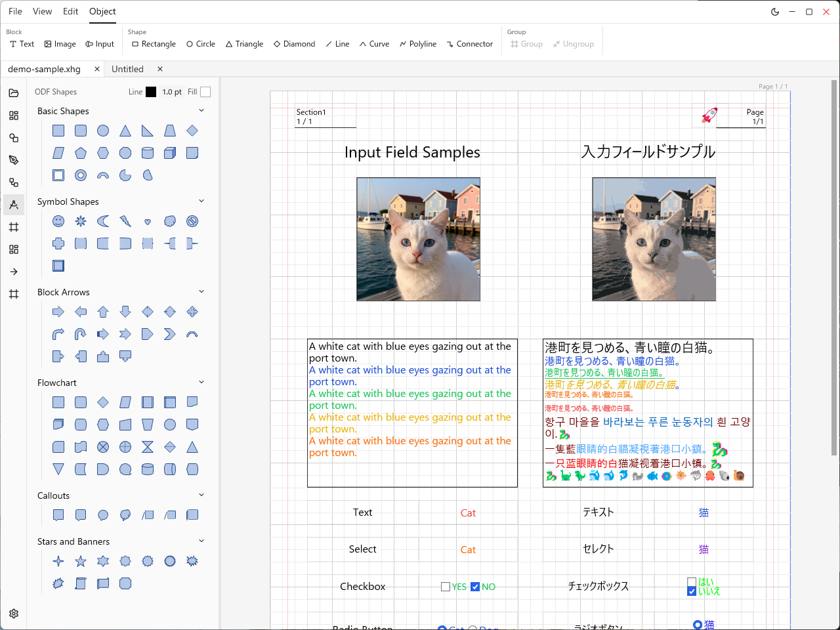Pick the prohibition sign symbol shape
The height and width of the screenshot is (630, 840).
[192, 221]
